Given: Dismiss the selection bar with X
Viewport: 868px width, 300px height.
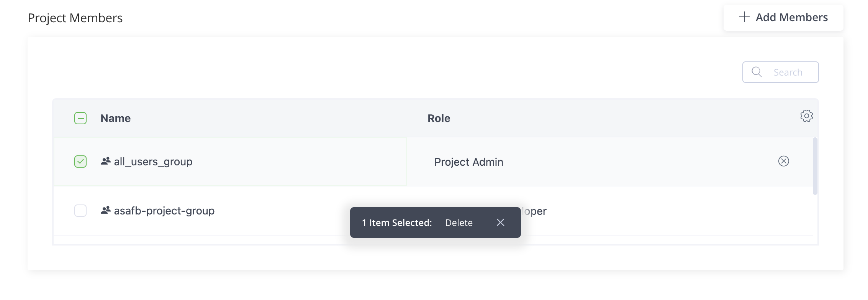Looking at the screenshot, I should 500,223.
